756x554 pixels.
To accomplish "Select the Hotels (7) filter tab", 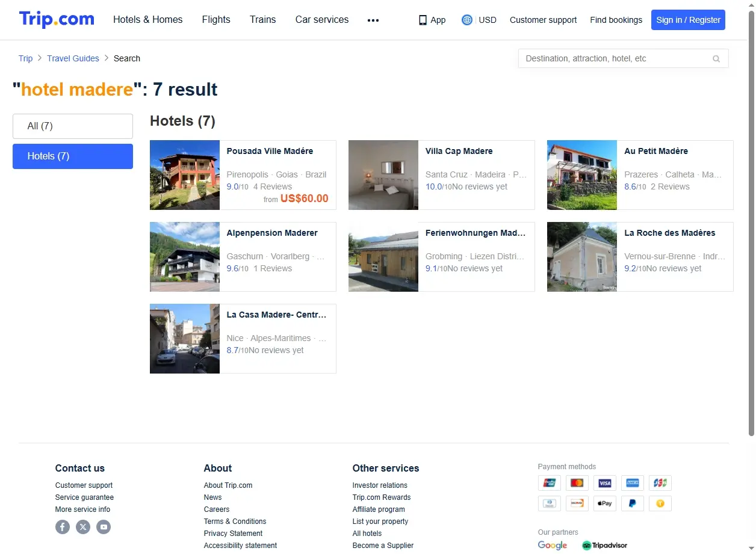I will (73, 156).
